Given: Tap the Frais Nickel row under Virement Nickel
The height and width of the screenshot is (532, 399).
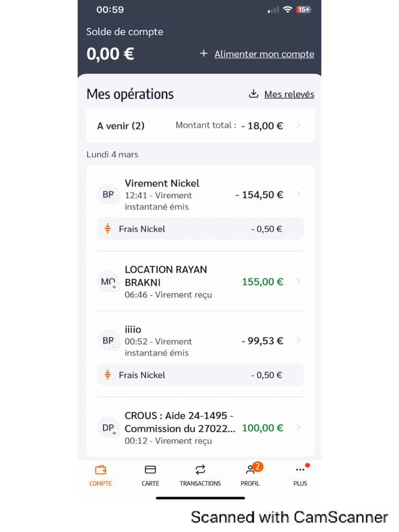Looking at the screenshot, I should (x=200, y=229).
